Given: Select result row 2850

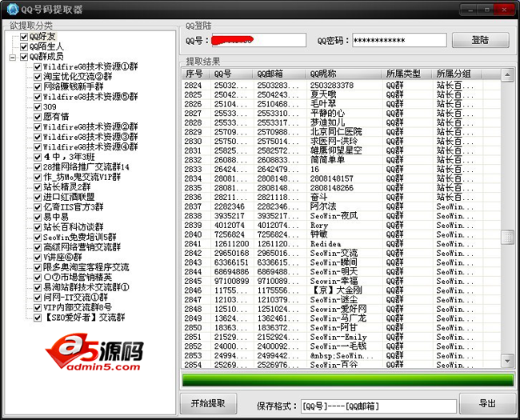Looking at the screenshot, I should pos(342,328).
